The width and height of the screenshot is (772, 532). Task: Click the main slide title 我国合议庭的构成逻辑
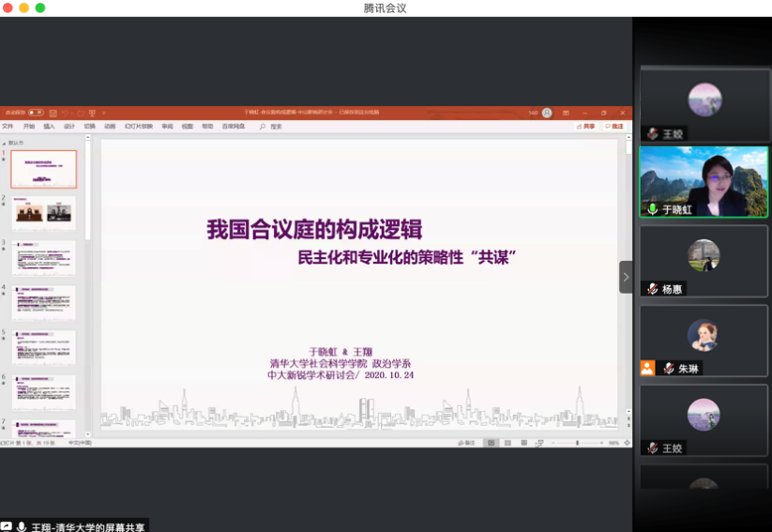pos(314,230)
